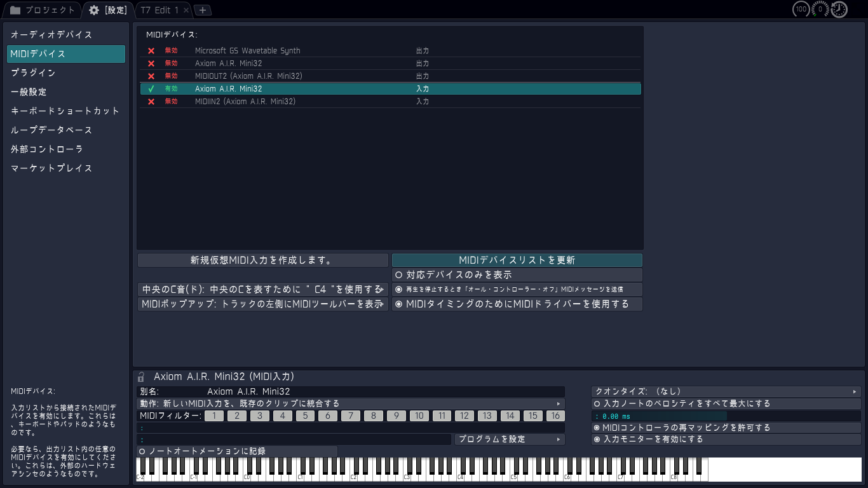Click the 出力 label in the MIDIOUT2 row
This screenshot has height=488, width=868.
pyautogui.click(x=423, y=76)
